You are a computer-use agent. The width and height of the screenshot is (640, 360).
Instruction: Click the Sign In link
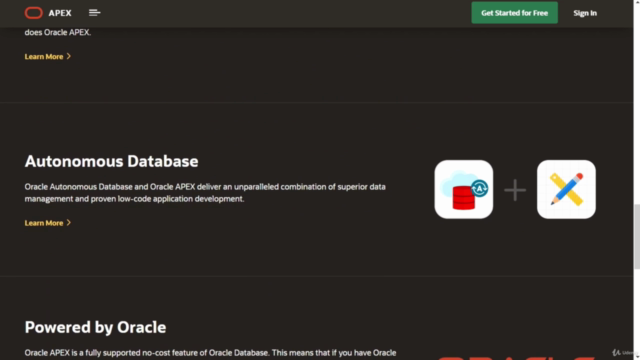(585, 13)
